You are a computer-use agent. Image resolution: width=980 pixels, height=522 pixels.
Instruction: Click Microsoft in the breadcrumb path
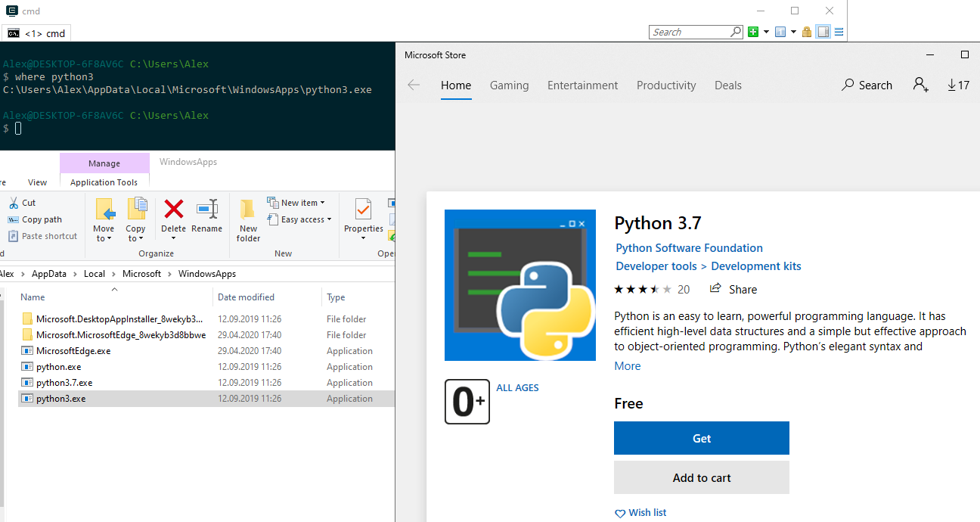[x=142, y=274]
